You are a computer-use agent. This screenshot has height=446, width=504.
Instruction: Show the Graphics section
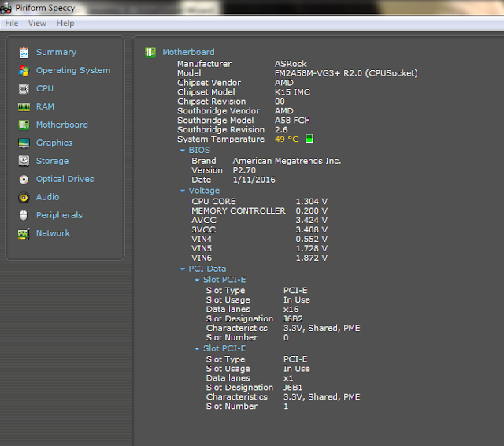54,143
